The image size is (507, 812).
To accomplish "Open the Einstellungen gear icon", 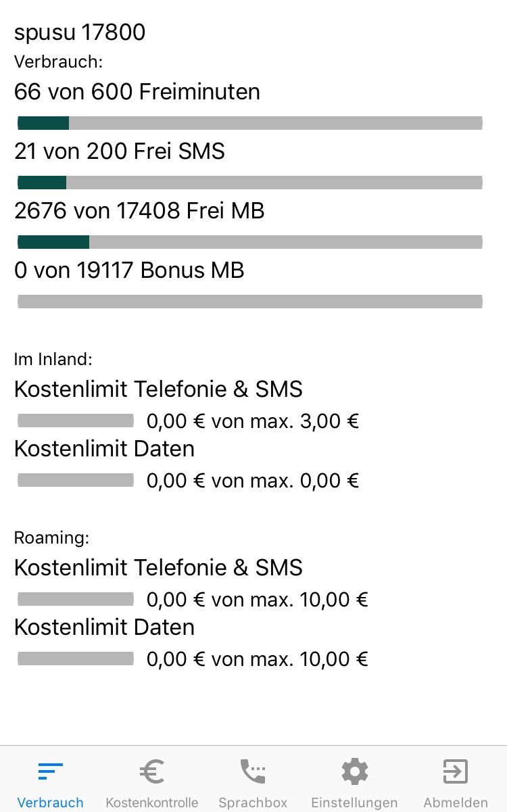I will tap(354, 771).
